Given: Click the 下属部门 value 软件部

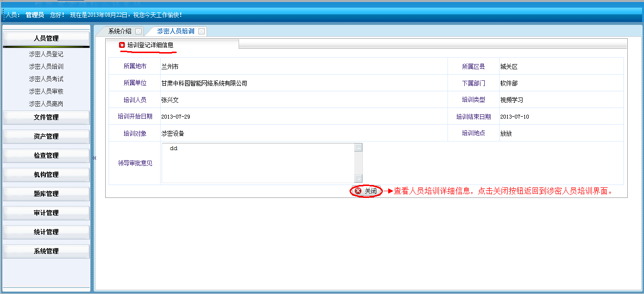Looking at the screenshot, I should point(509,83).
